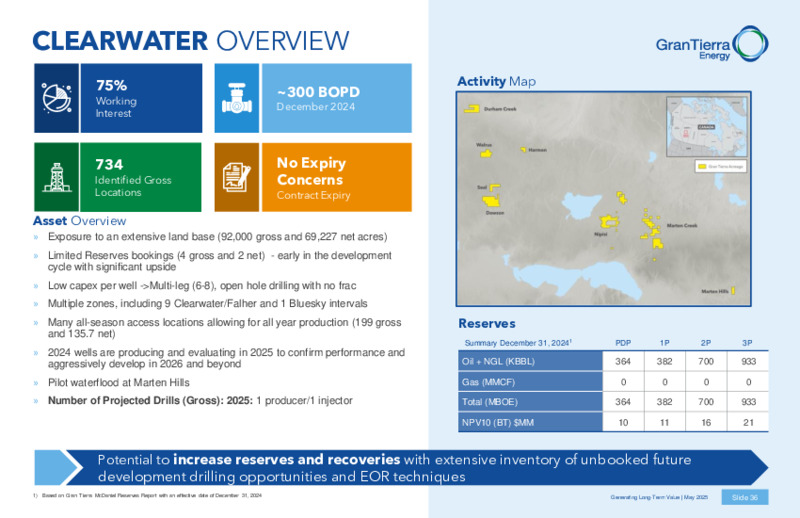Click the Gran Tierra Acreage map legend
Viewport: 800px width, 518px height.
(720, 166)
